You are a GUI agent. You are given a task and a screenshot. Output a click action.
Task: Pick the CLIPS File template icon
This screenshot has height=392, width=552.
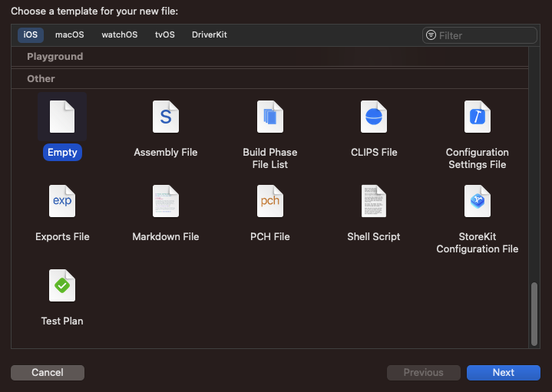point(374,117)
